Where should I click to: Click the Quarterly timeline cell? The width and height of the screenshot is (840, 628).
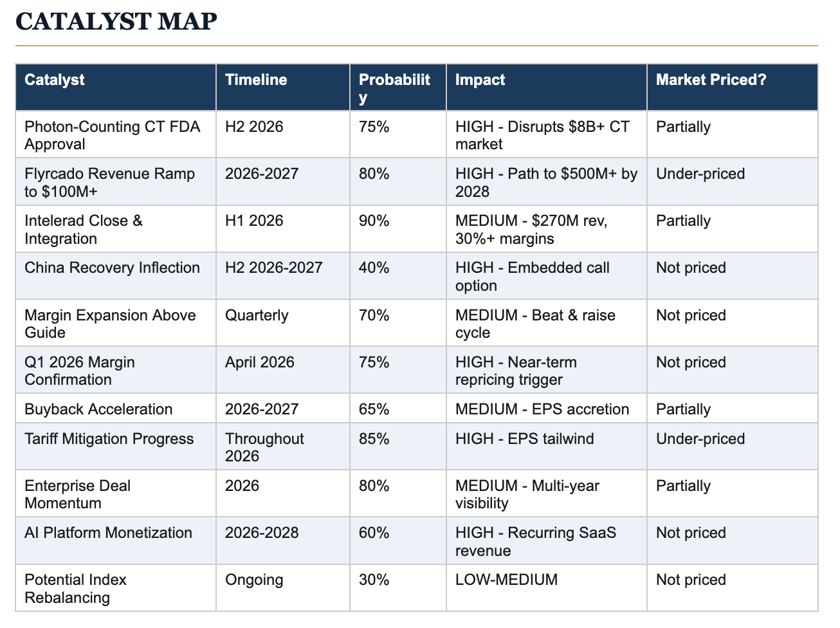pyautogui.click(x=283, y=322)
